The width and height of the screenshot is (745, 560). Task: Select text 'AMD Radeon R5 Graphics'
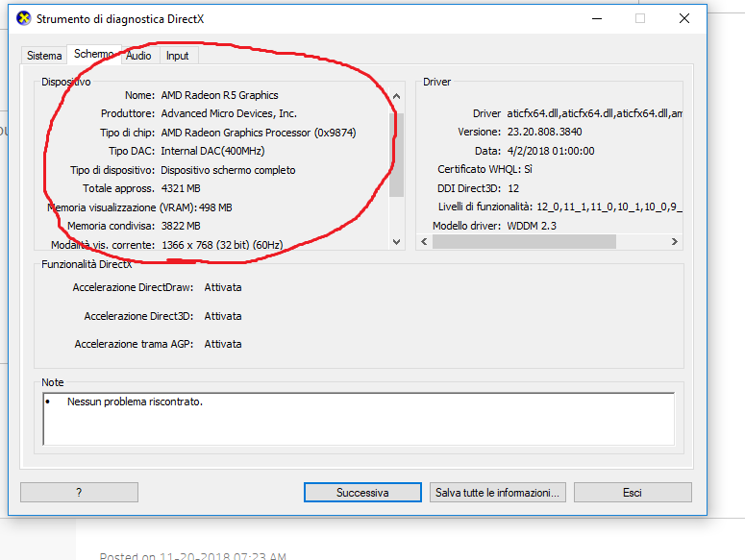coord(219,95)
